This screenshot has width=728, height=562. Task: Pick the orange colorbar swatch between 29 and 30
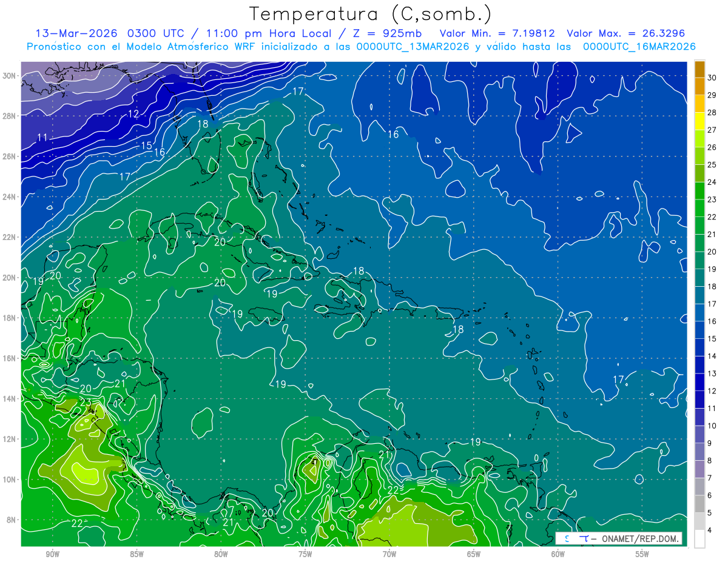coord(699,86)
